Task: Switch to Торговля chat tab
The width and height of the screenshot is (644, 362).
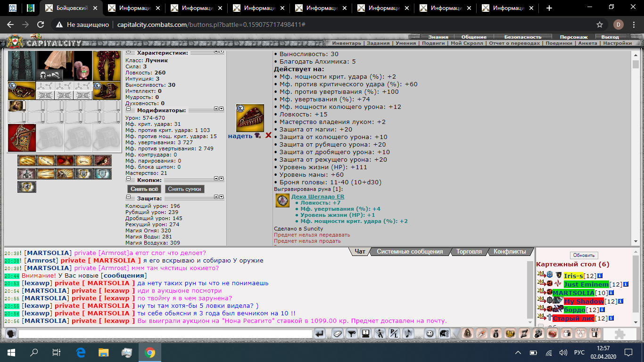Action: pos(469,252)
